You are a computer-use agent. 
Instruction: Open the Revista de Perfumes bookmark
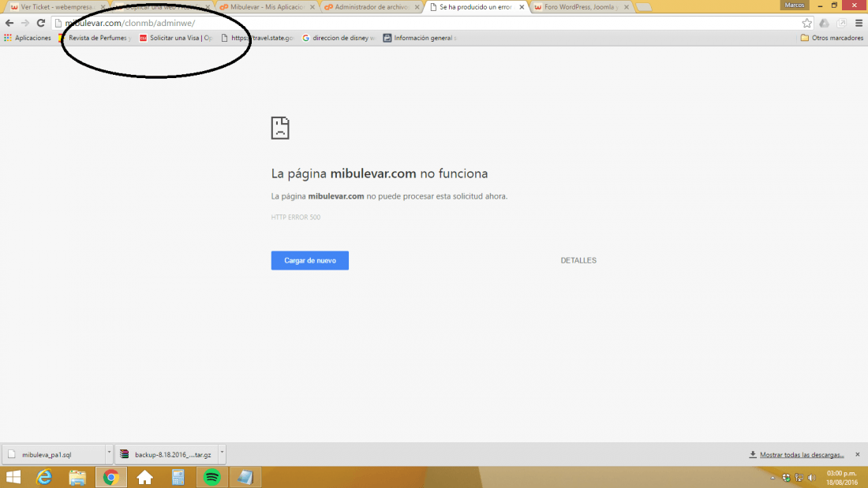point(95,38)
